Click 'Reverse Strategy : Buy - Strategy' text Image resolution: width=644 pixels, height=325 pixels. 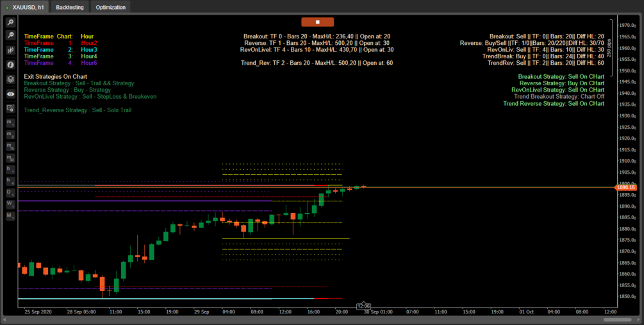click(67, 90)
